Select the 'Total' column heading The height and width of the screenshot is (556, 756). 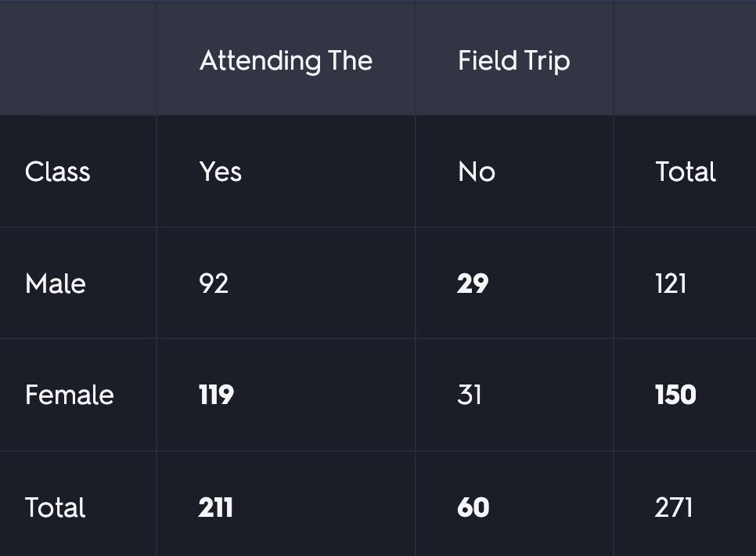tap(685, 171)
